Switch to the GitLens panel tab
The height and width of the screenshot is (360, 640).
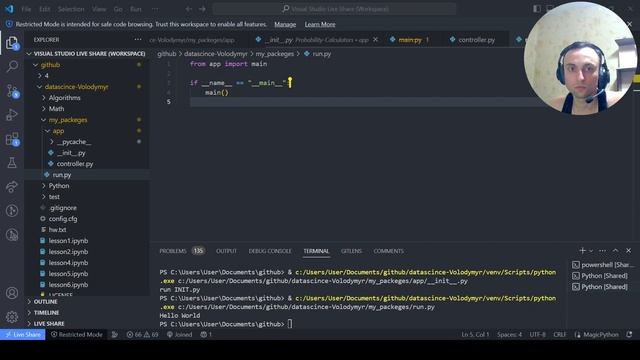351,251
